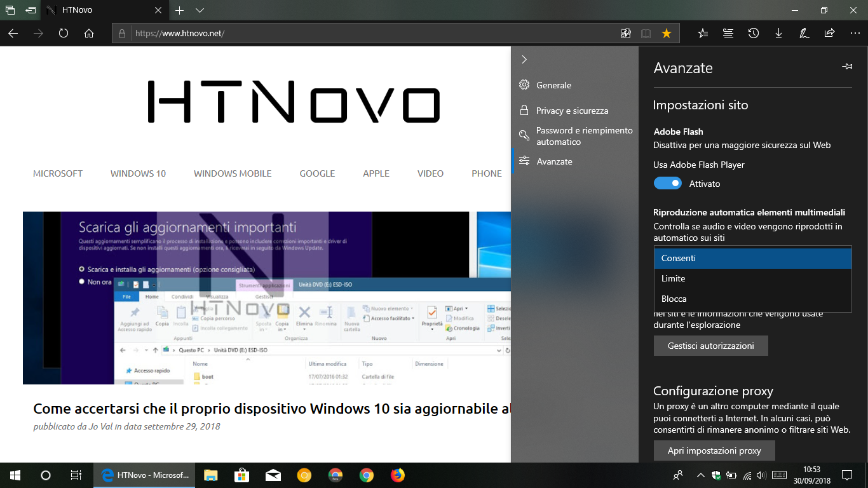This screenshot has width=868, height=488.
Task: Launch Google Chrome from taskbar
Action: [367, 475]
